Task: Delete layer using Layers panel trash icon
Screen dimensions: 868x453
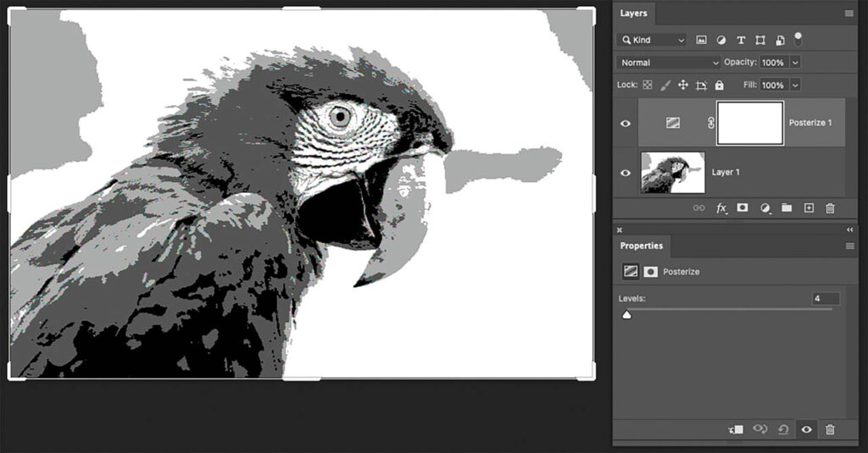Action: point(830,207)
